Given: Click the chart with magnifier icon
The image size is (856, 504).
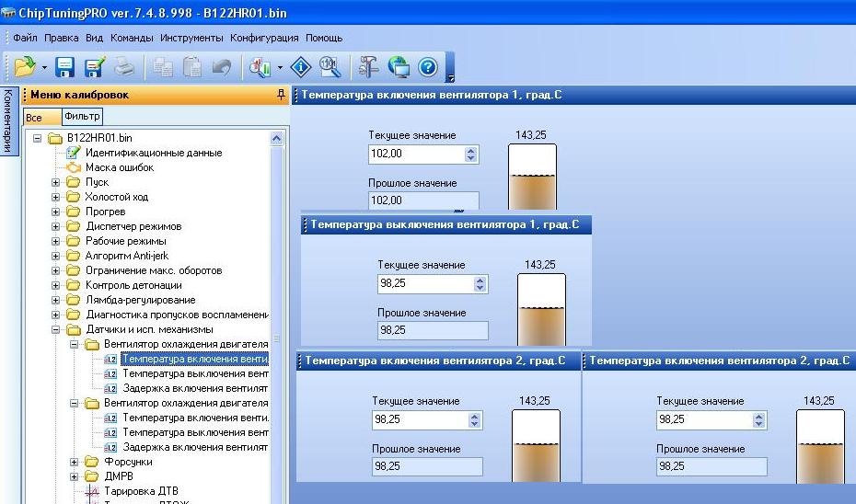Looking at the screenshot, I should 260,67.
